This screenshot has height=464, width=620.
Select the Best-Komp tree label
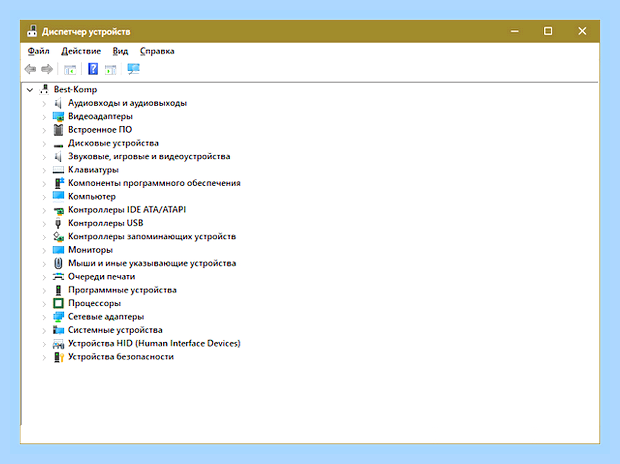76,89
